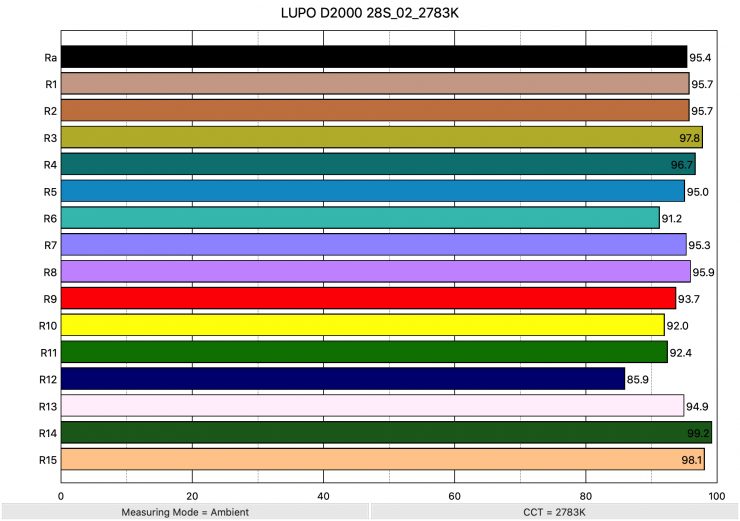Select the R4 teal bar

[378, 164]
